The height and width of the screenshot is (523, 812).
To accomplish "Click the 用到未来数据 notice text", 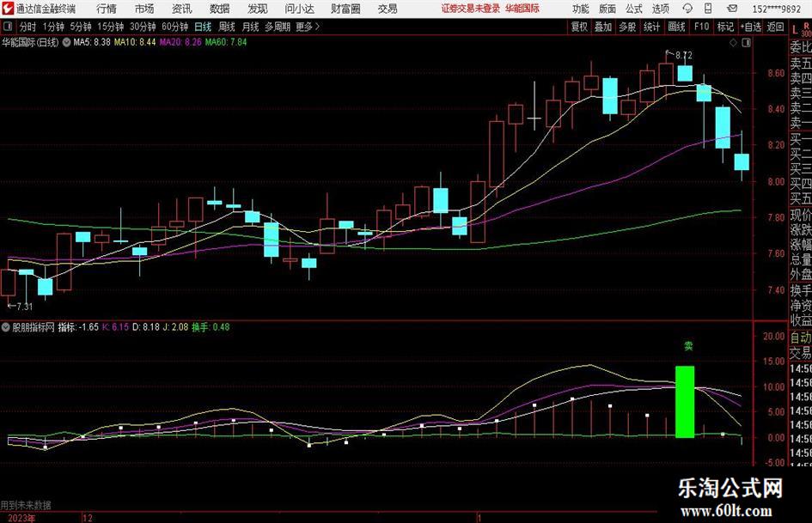I will (x=26, y=505).
